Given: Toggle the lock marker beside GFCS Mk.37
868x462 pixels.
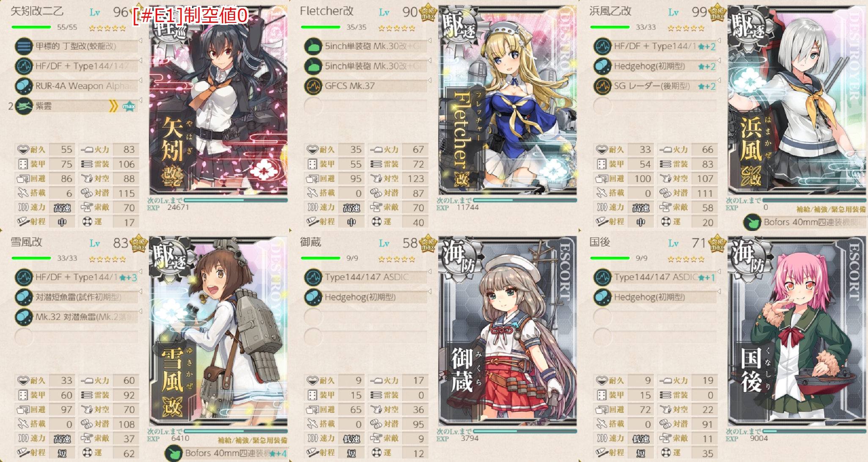Looking at the screenshot, I should pyautogui.click(x=429, y=80).
